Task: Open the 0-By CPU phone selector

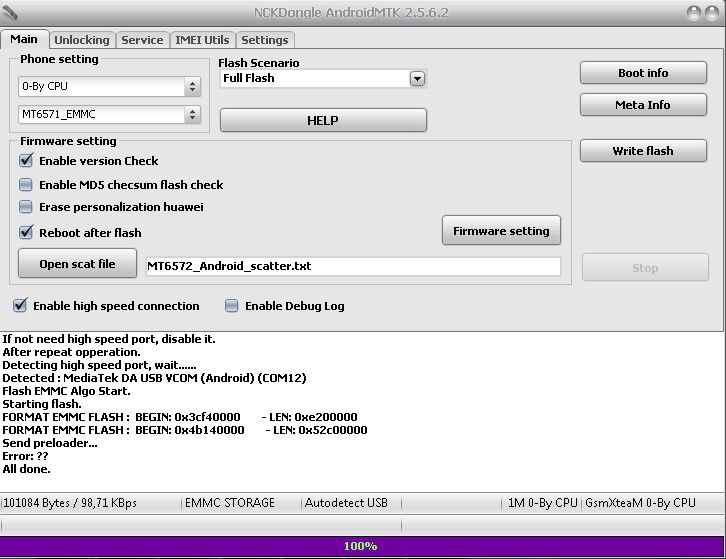Action: tap(109, 86)
